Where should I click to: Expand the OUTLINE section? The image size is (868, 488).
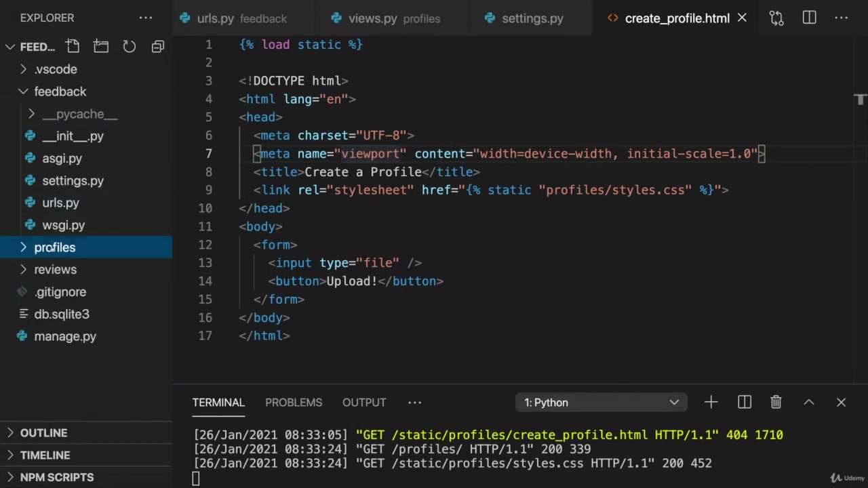[x=43, y=432]
